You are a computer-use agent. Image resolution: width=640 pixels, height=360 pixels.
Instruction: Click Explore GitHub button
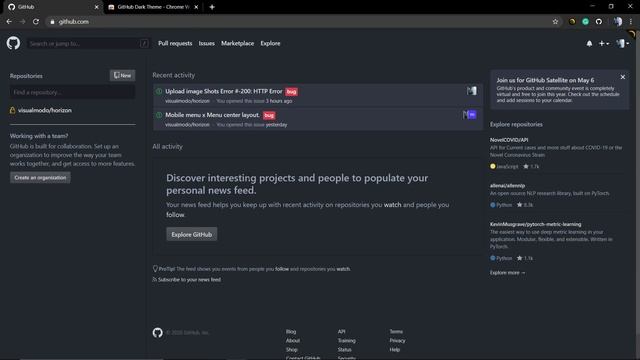tap(192, 234)
